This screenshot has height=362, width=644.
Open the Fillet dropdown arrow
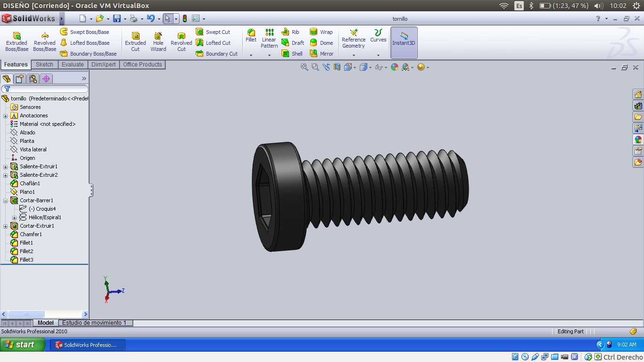click(x=251, y=55)
